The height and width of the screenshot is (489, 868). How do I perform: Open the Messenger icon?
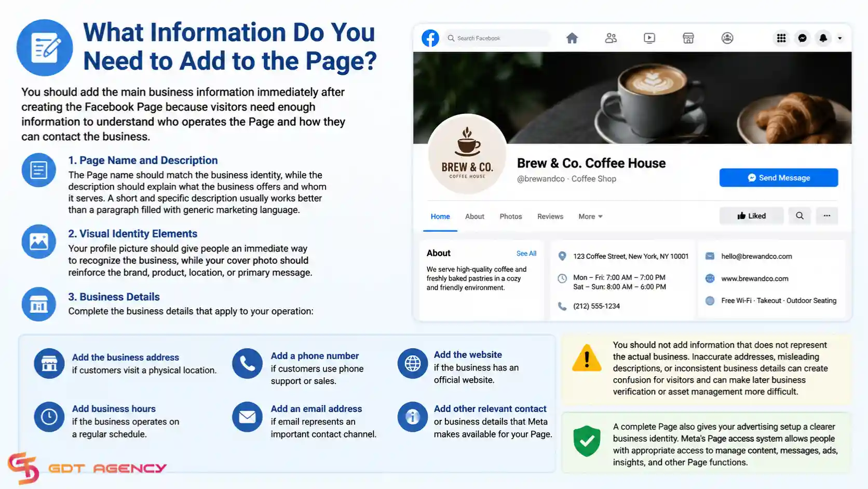point(802,38)
